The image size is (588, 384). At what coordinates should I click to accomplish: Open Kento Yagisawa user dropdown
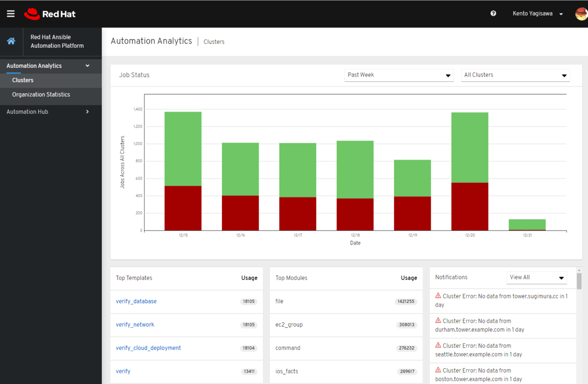coord(538,14)
